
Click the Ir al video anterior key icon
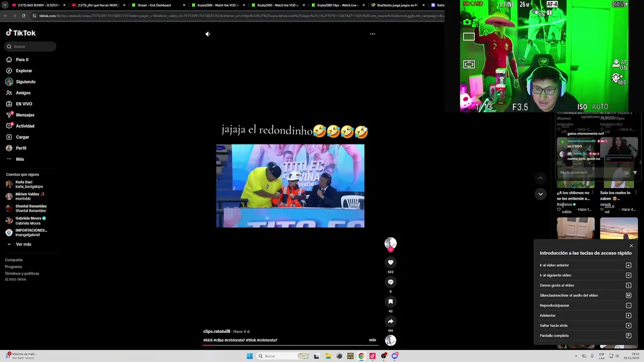pyautogui.click(x=628, y=265)
